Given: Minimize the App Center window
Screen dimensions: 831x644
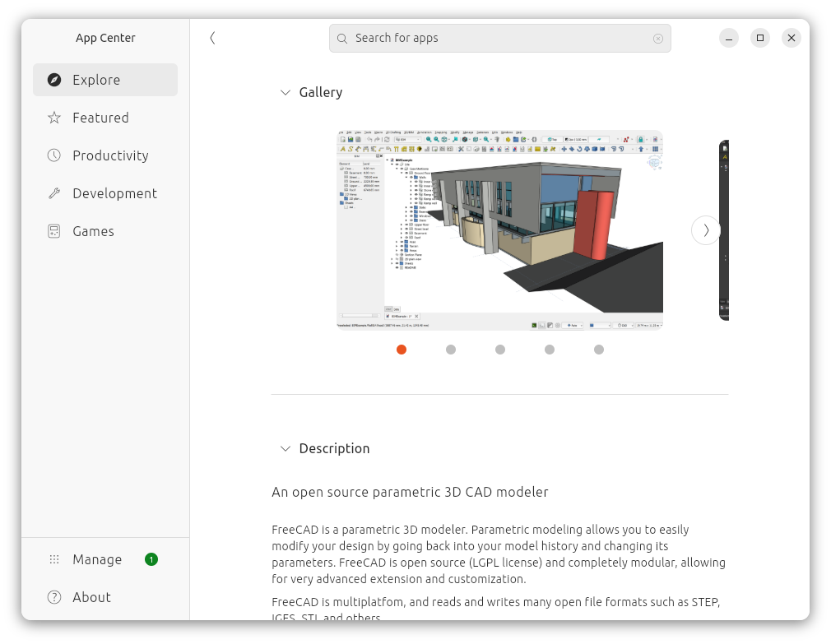Looking at the screenshot, I should [x=729, y=38].
